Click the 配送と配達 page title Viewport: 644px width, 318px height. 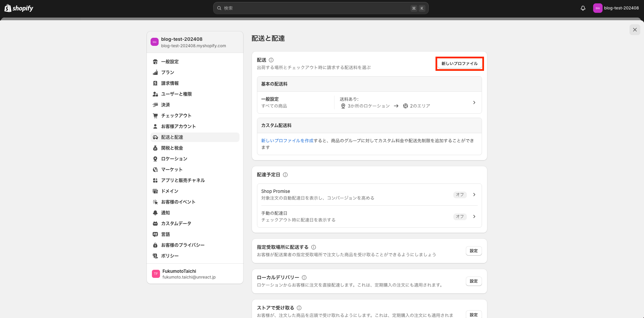pyautogui.click(x=268, y=38)
